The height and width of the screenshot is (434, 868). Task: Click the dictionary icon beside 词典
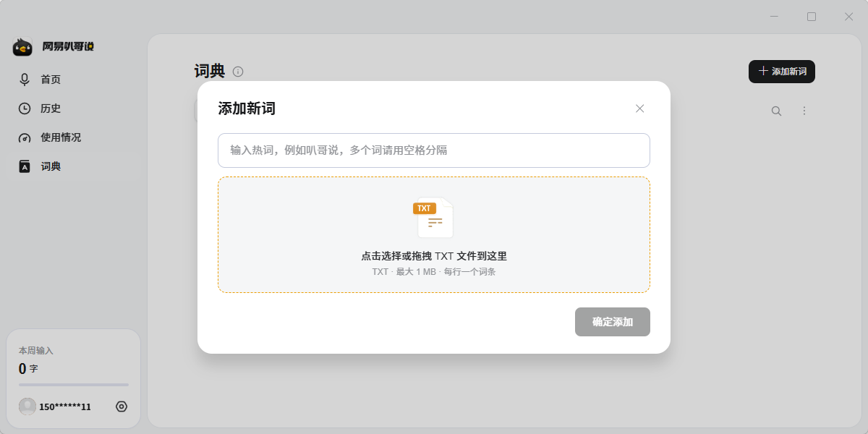(25, 166)
